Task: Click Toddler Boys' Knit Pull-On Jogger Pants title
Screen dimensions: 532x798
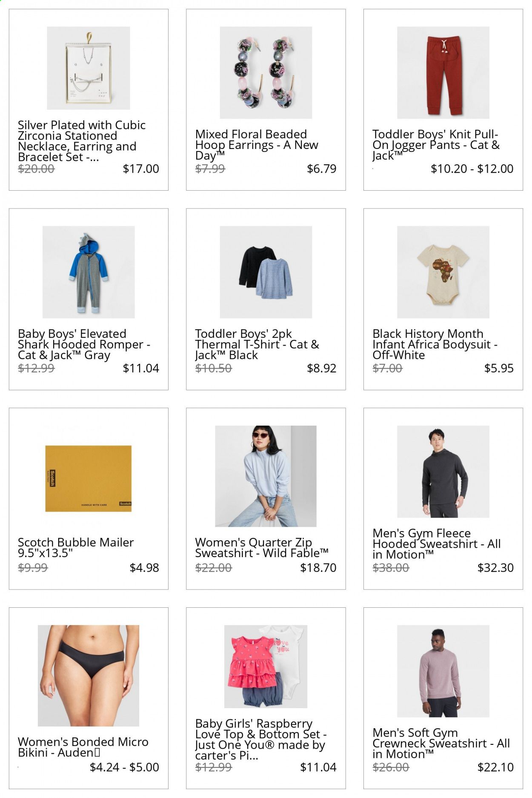Action: 436,145
